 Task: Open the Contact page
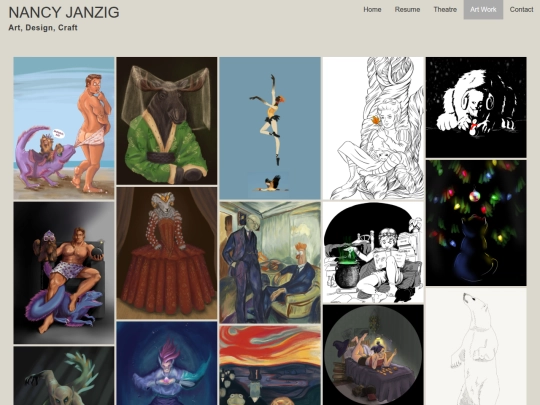tap(521, 9)
